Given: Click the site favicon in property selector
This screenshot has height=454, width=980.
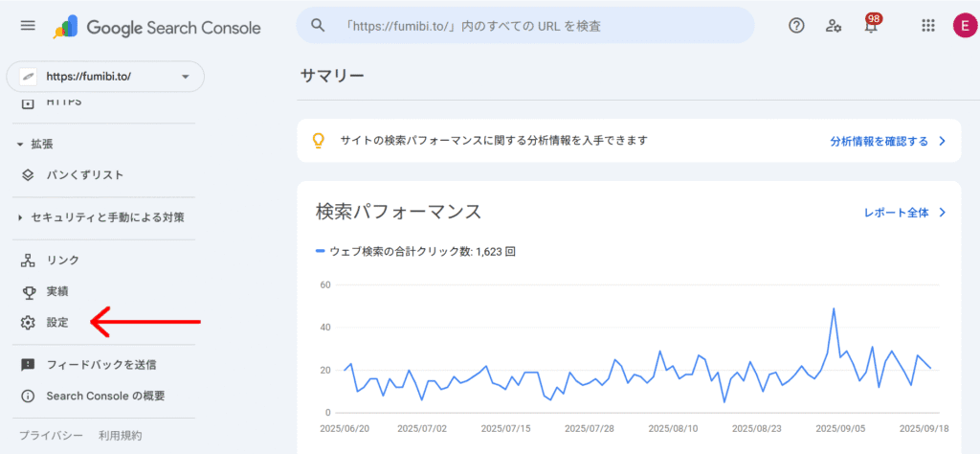Looking at the screenshot, I should [29, 77].
